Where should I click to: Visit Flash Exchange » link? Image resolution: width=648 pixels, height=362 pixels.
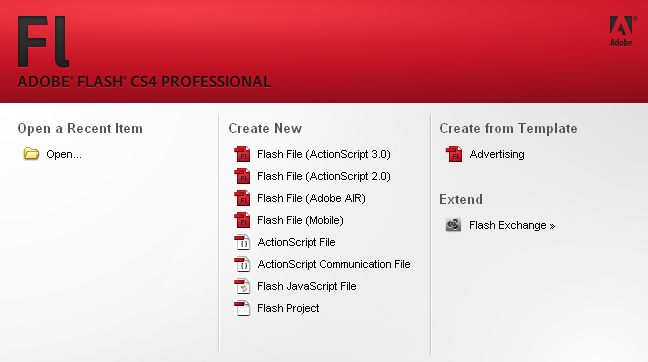[512, 225]
